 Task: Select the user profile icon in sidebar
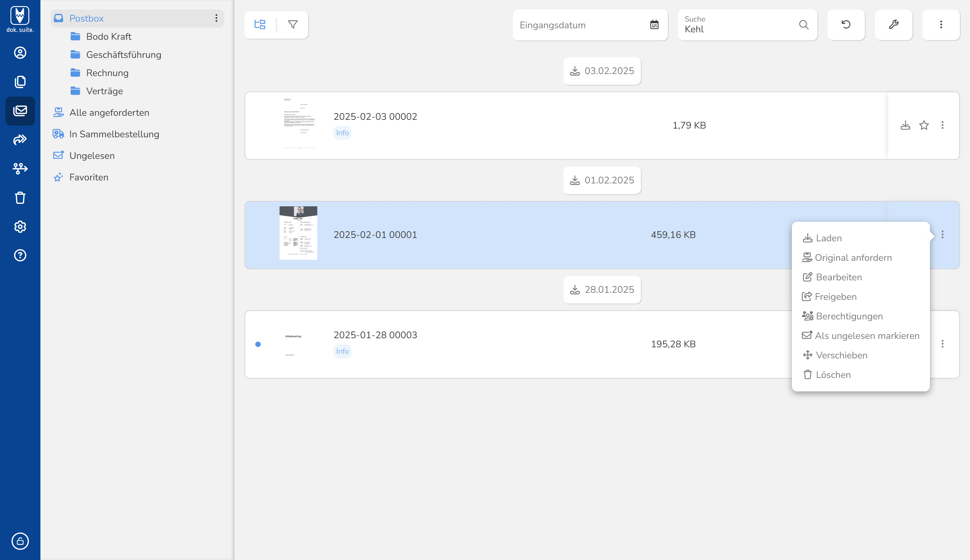tap(20, 53)
